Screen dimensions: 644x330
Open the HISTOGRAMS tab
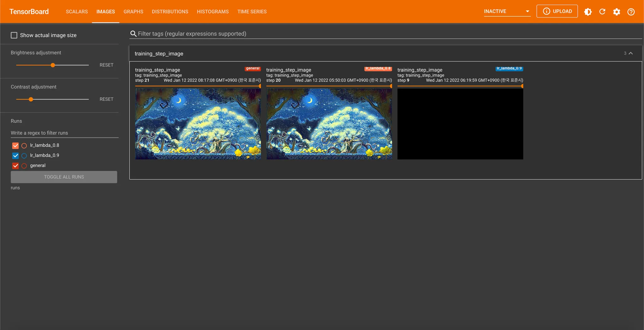pyautogui.click(x=213, y=12)
